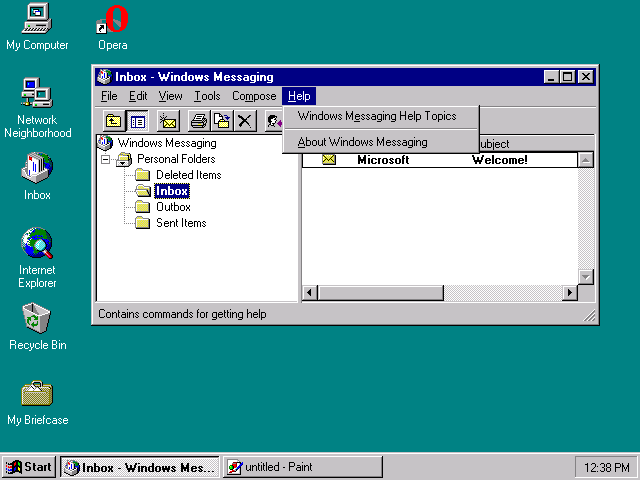Open the View menu
Image resolution: width=640 pixels, height=480 pixels.
pos(170,96)
